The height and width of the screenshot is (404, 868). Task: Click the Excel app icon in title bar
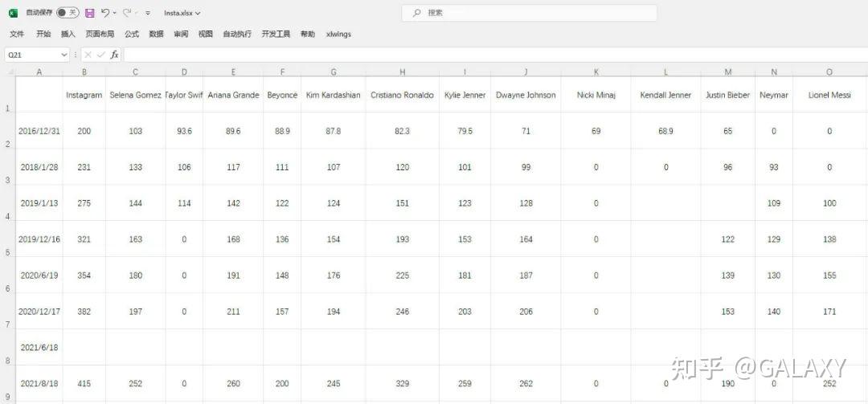[x=14, y=13]
